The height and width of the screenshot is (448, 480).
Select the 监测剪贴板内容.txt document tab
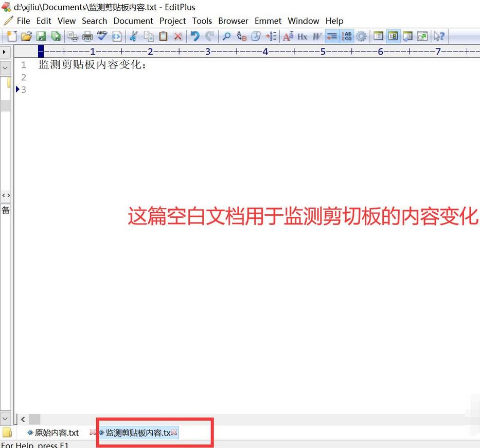(138, 433)
